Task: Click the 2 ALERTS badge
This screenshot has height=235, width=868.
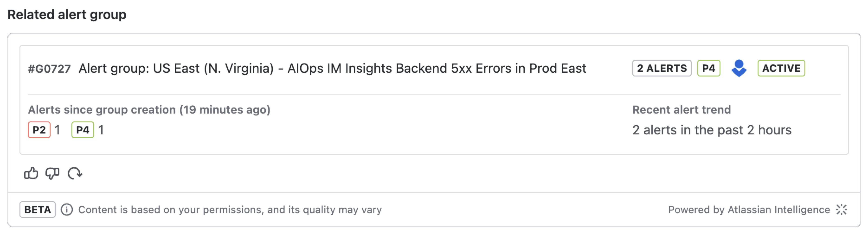Action: 662,68
